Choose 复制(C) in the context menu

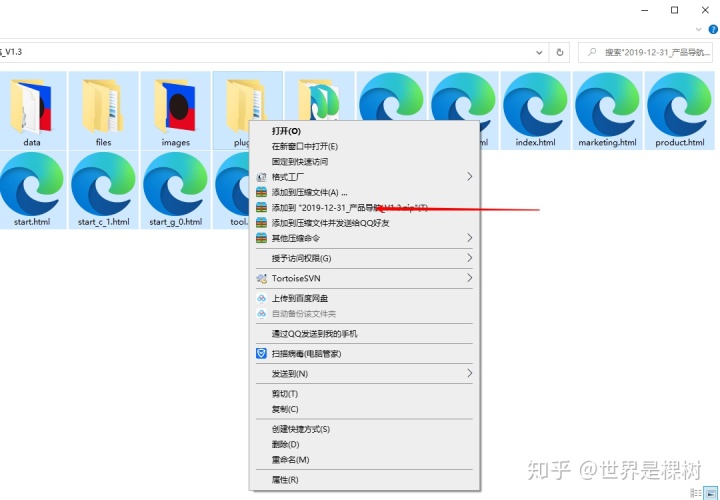coord(365,409)
